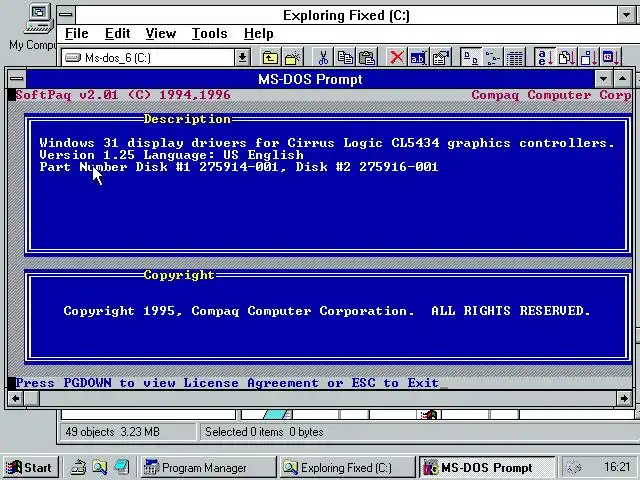The image size is (640, 480).
Task: Paste using the clipboard toolbar icon
Action: 367,58
